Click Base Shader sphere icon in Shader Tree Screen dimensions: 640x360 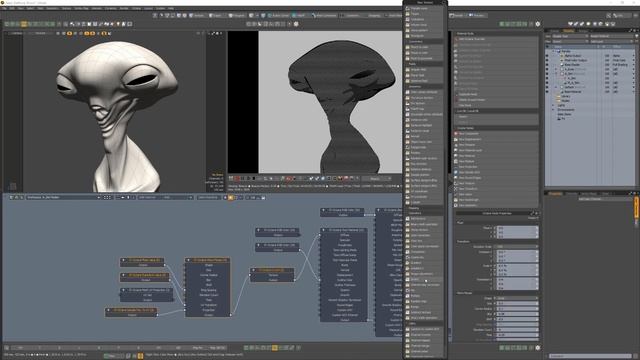pos(562,64)
